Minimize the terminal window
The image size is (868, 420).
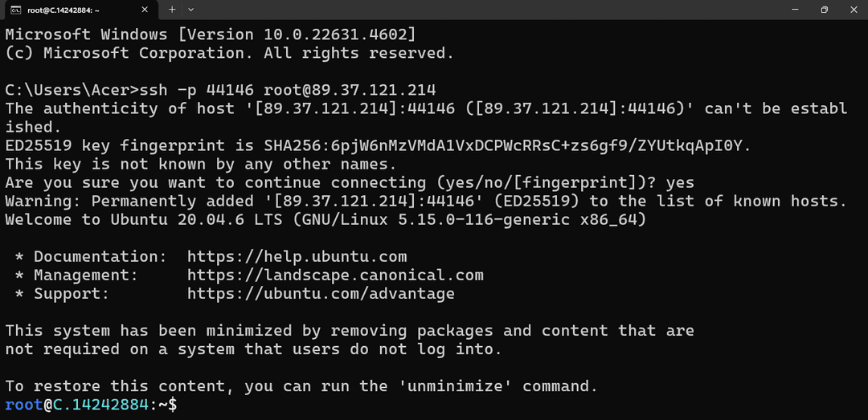click(x=796, y=10)
